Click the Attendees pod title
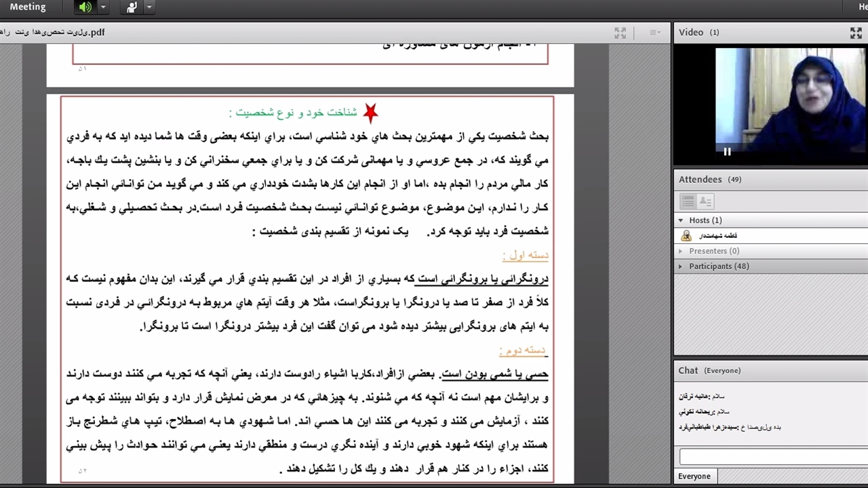The height and width of the screenshot is (488, 868). (x=700, y=180)
